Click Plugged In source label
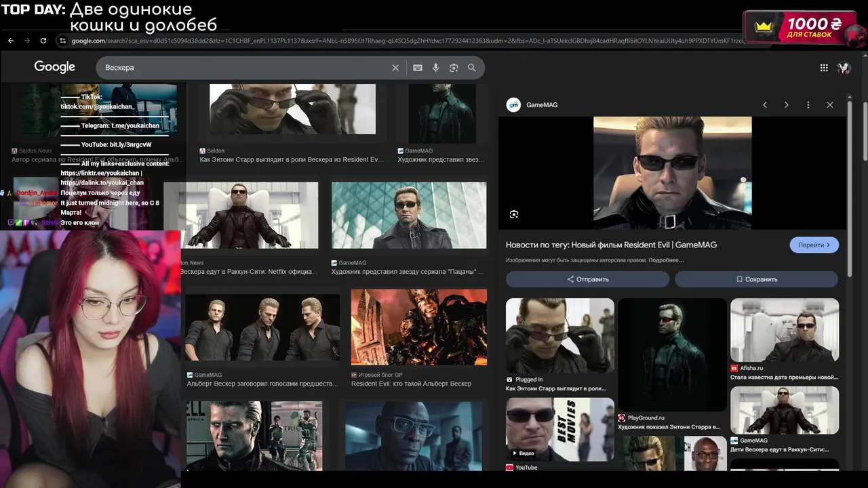Screen dimensions: 868x488 click(x=529, y=380)
